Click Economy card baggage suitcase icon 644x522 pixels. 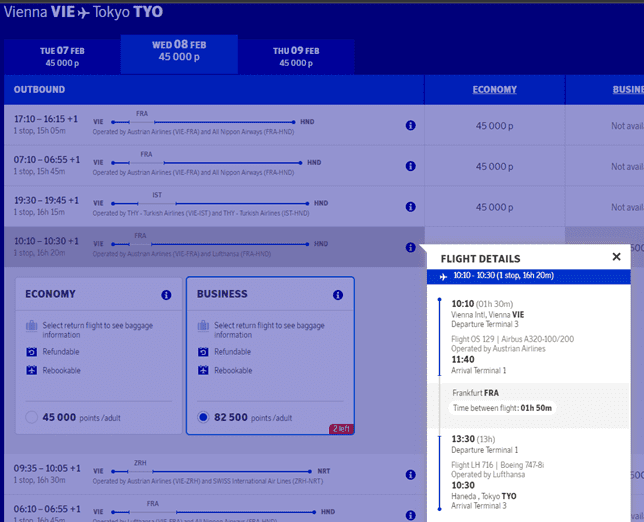pos(32,326)
